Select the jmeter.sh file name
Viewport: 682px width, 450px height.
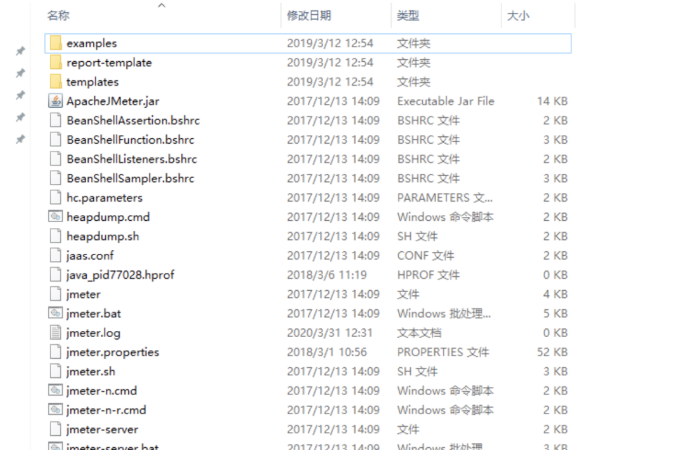(90, 371)
